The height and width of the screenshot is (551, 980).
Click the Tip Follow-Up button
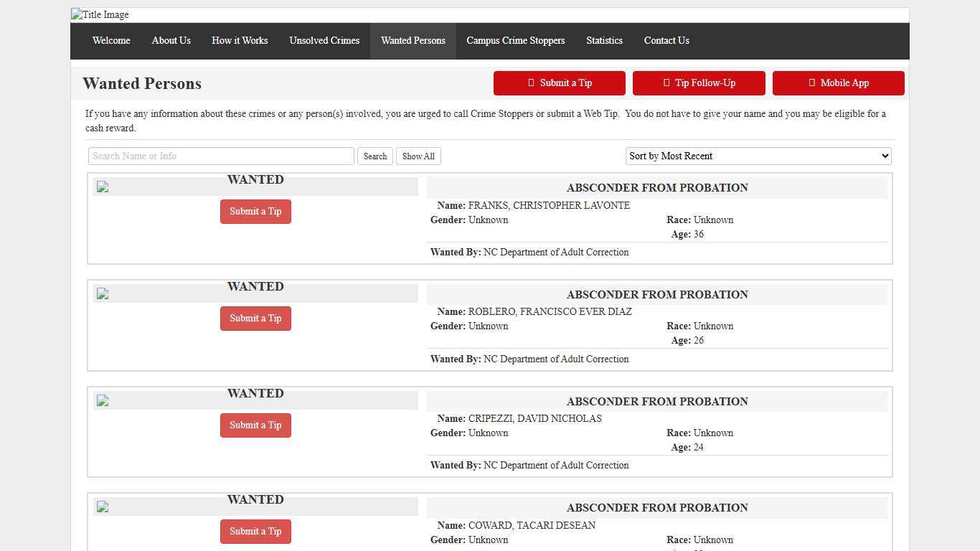(x=699, y=83)
